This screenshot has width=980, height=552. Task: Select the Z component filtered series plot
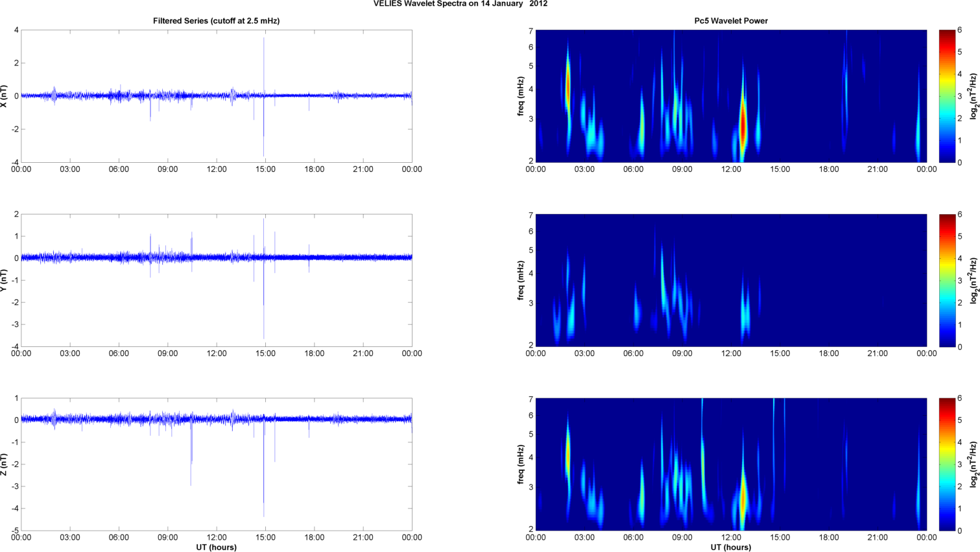click(217, 464)
